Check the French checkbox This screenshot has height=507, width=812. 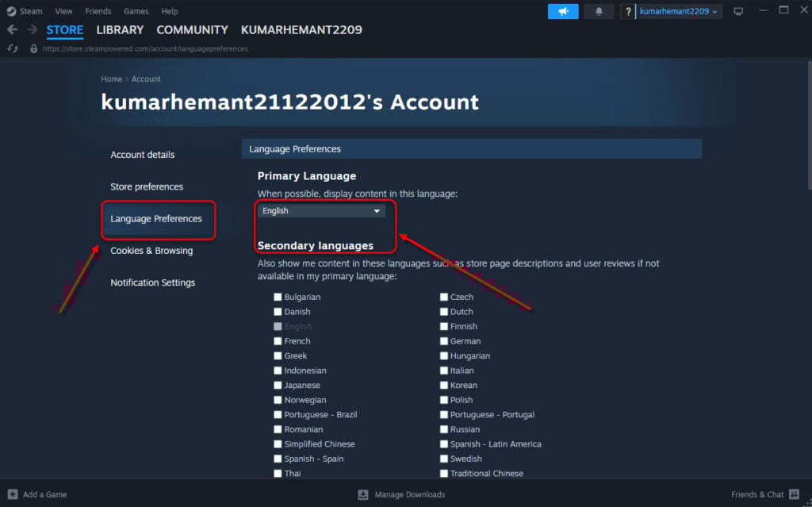coord(278,340)
